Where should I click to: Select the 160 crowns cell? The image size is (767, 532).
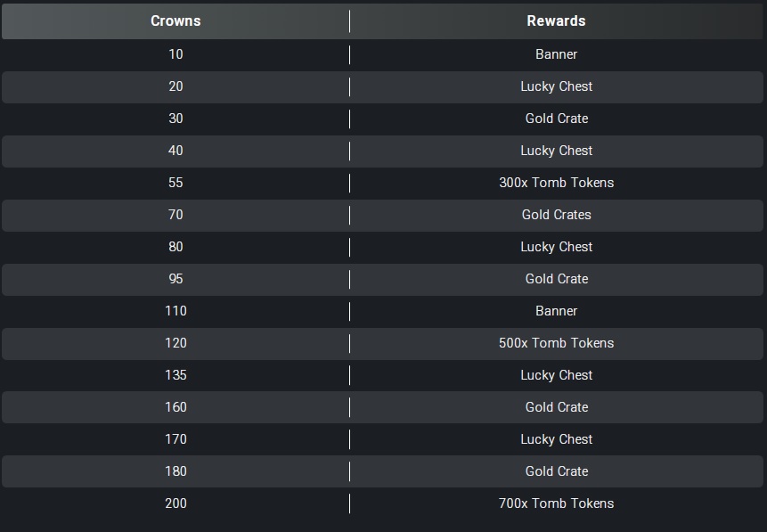(x=175, y=407)
